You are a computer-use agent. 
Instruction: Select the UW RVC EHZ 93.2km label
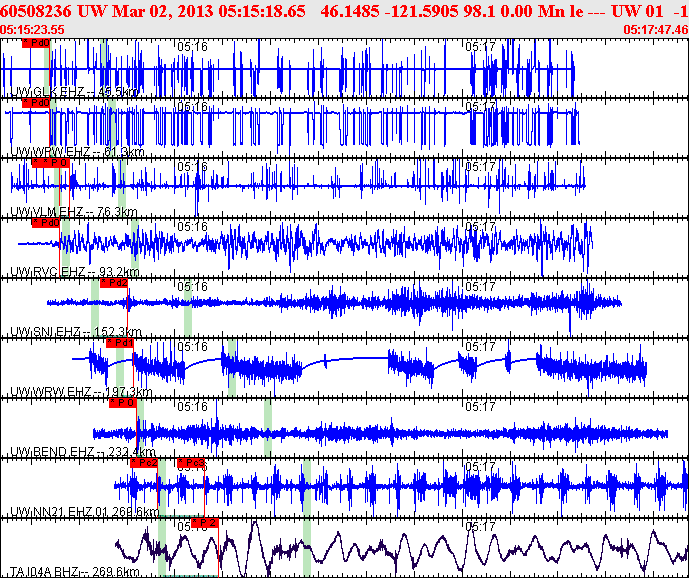74,272
